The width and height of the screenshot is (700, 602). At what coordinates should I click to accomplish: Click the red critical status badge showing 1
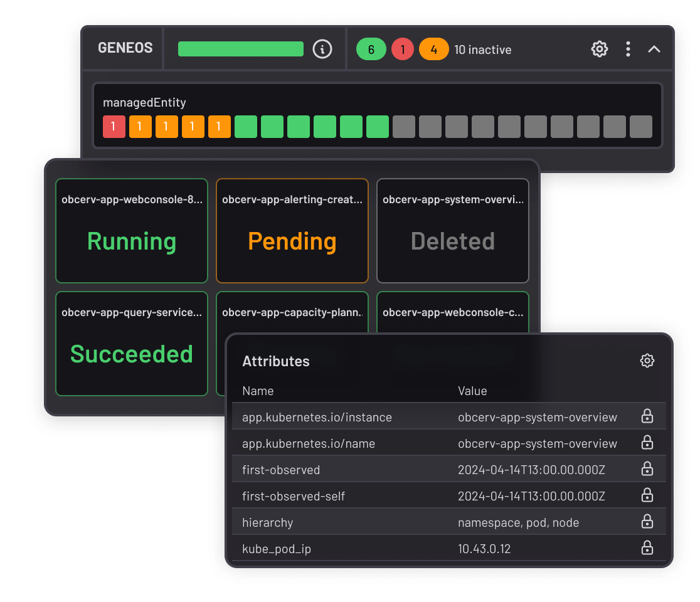402,49
